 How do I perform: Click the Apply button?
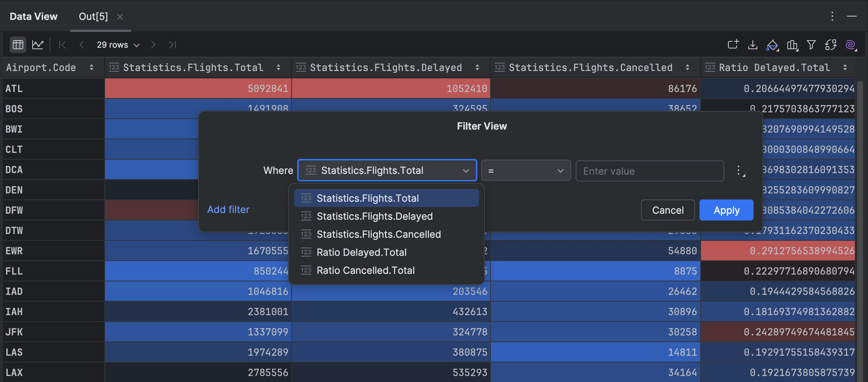tap(726, 210)
